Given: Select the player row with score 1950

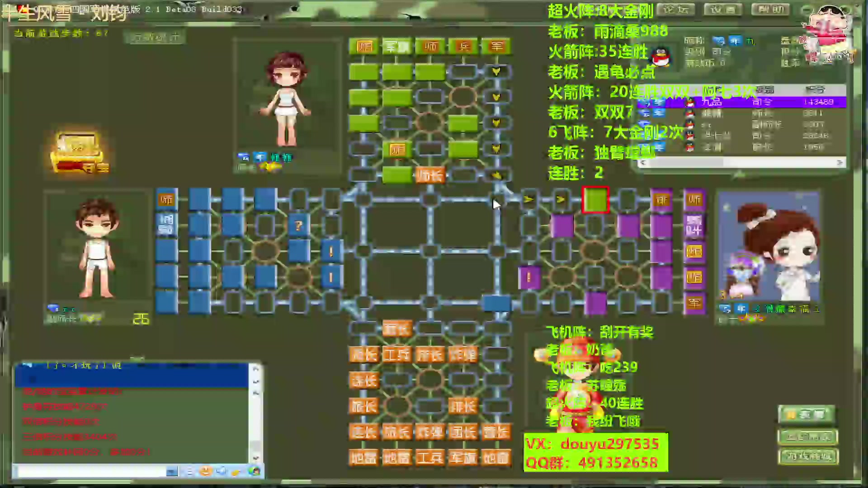Looking at the screenshot, I should (x=741, y=147).
